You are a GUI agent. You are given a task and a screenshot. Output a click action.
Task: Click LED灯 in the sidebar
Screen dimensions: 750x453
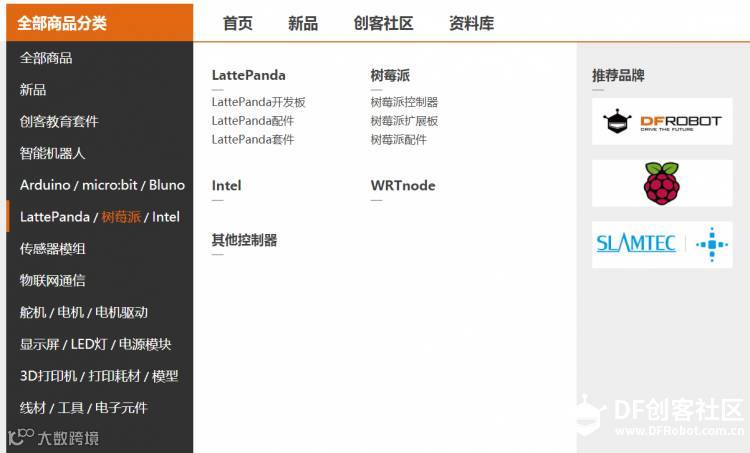point(88,344)
